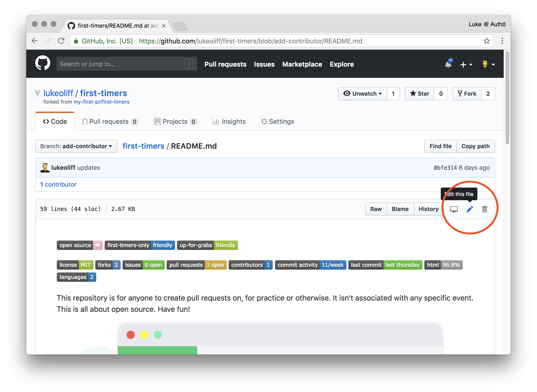Open file in GitHub Desktop icon
Viewport: 537px width, 392px height.
point(454,209)
